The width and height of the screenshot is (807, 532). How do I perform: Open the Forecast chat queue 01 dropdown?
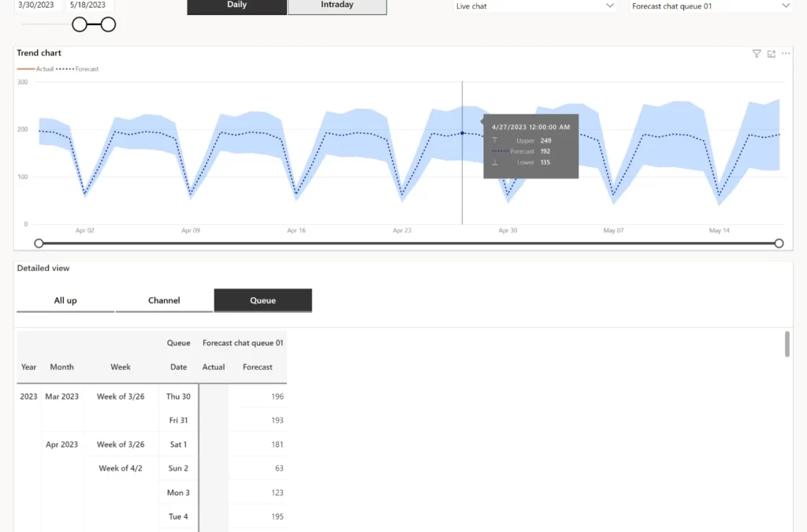click(x=710, y=6)
